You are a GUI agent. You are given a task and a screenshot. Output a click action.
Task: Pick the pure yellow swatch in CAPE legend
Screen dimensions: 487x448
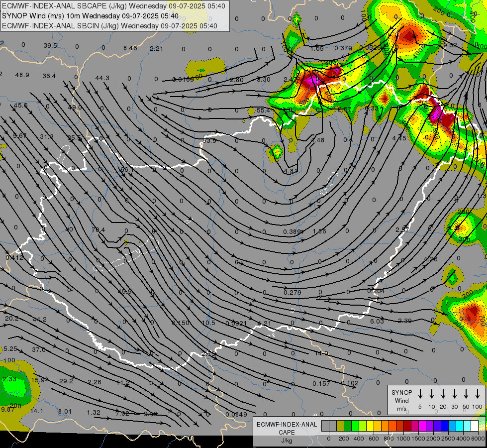[x=370, y=426]
